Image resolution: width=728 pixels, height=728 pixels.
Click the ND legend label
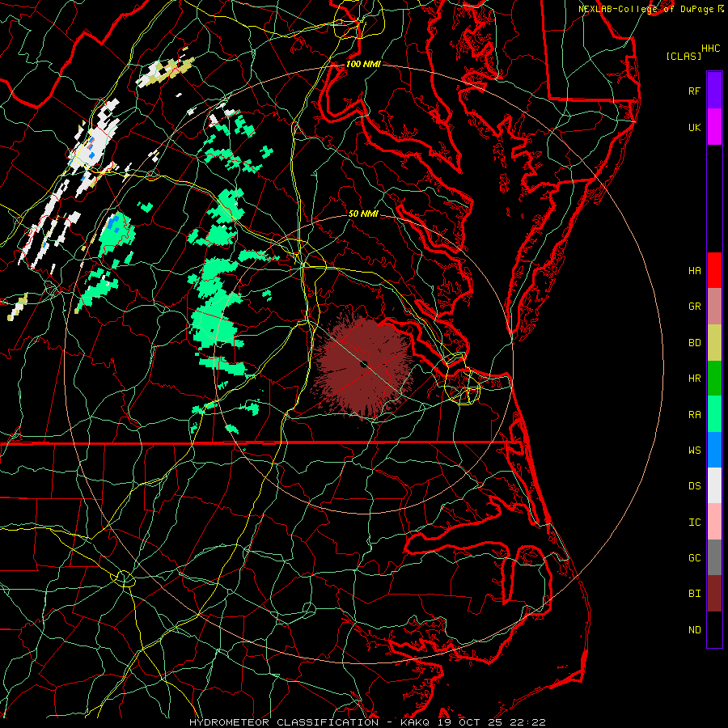coord(694,629)
